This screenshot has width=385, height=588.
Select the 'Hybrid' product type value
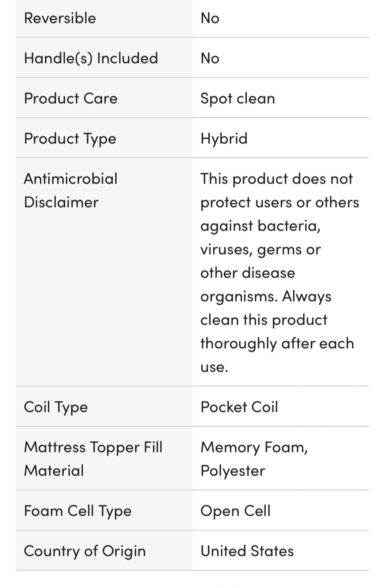click(224, 139)
